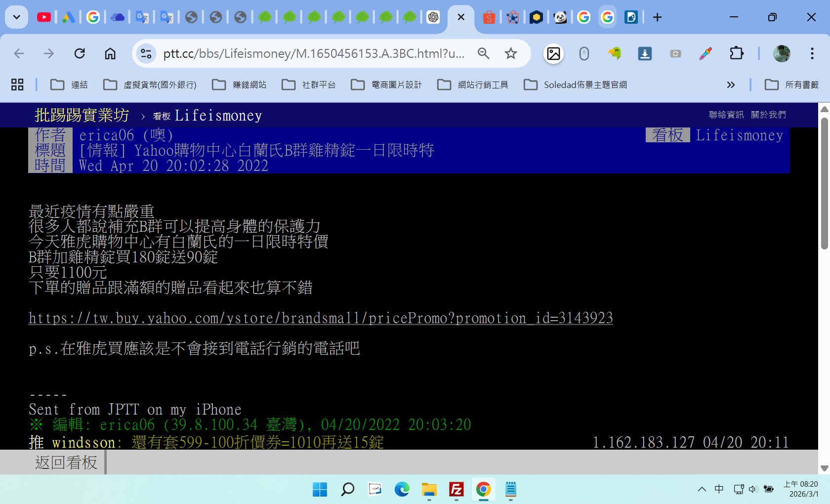Open the blue download extension

tap(645, 53)
